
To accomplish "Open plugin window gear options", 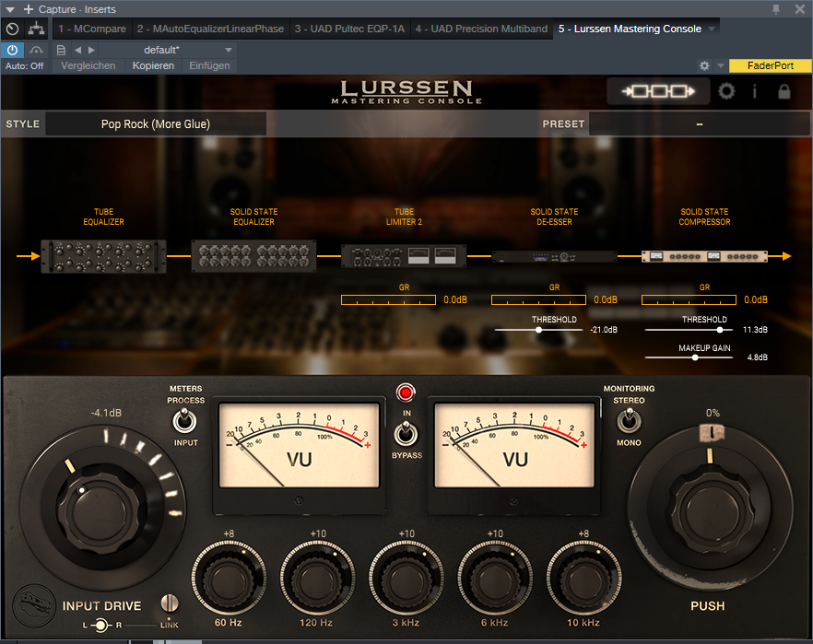I will click(704, 65).
